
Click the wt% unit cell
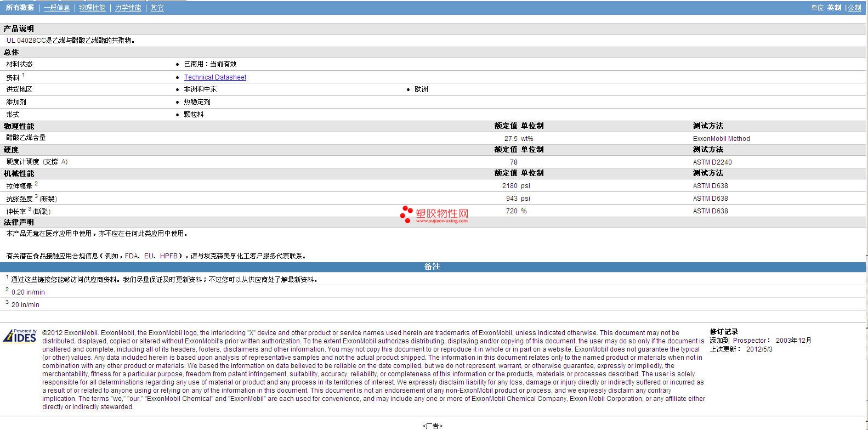click(527, 139)
